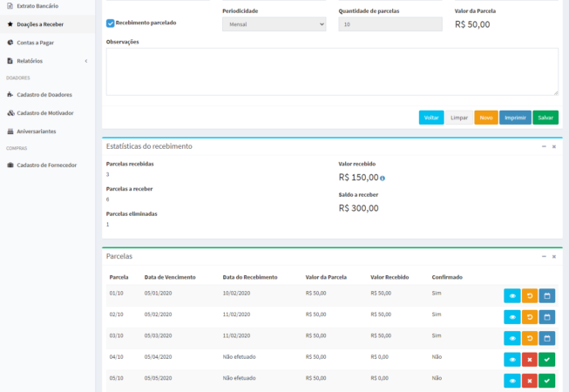Viewport: 569px width, 392px height.
Task: Click the info icon beside Valor recebido
Action: [383, 178]
